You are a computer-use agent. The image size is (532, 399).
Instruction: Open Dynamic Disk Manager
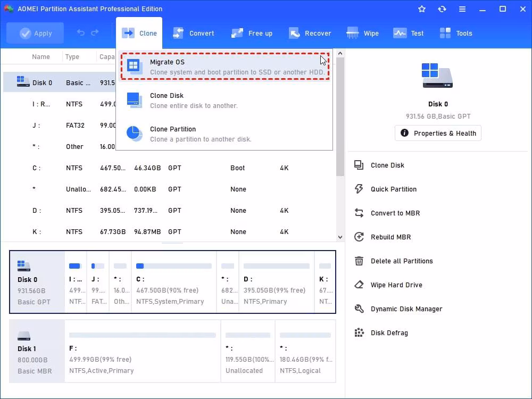click(x=406, y=309)
